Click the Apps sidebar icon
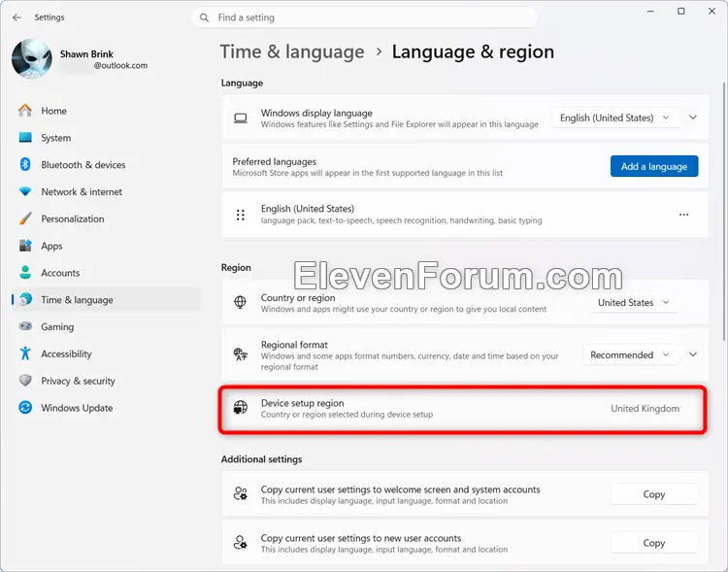This screenshot has height=572, width=728. point(25,246)
